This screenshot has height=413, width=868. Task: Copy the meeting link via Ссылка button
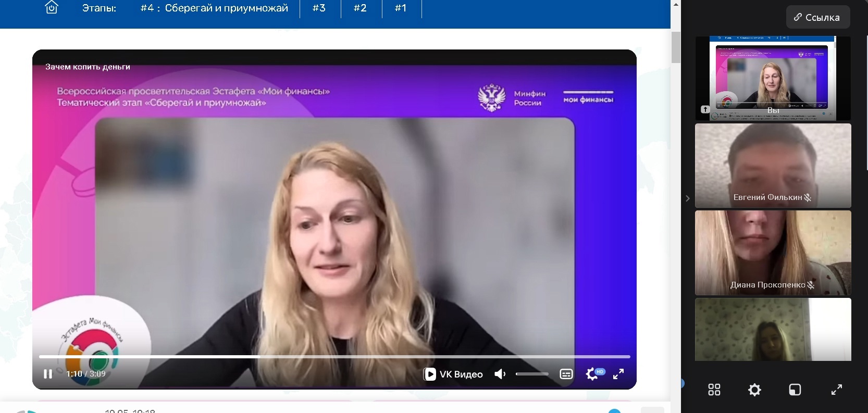[817, 17]
